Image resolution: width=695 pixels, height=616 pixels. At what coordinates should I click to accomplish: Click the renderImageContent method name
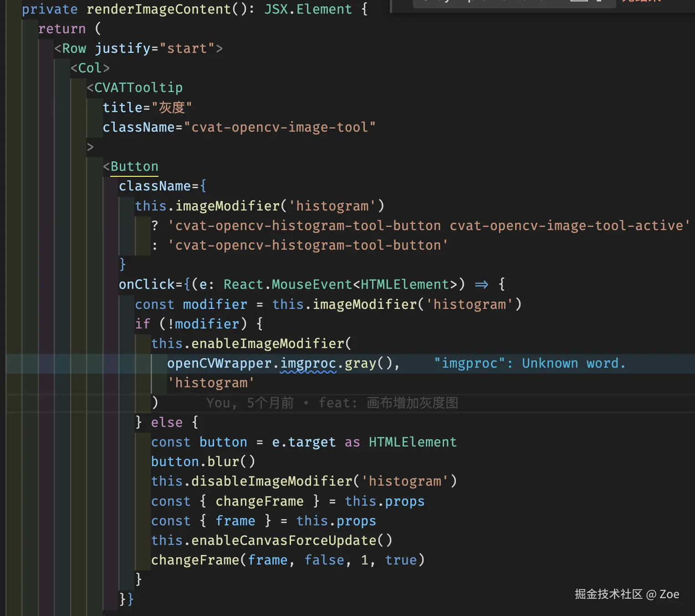(159, 9)
